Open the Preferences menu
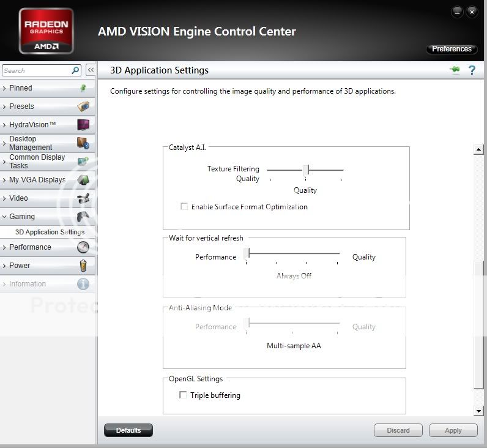The width and height of the screenshot is (487, 448). click(x=452, y=49)
